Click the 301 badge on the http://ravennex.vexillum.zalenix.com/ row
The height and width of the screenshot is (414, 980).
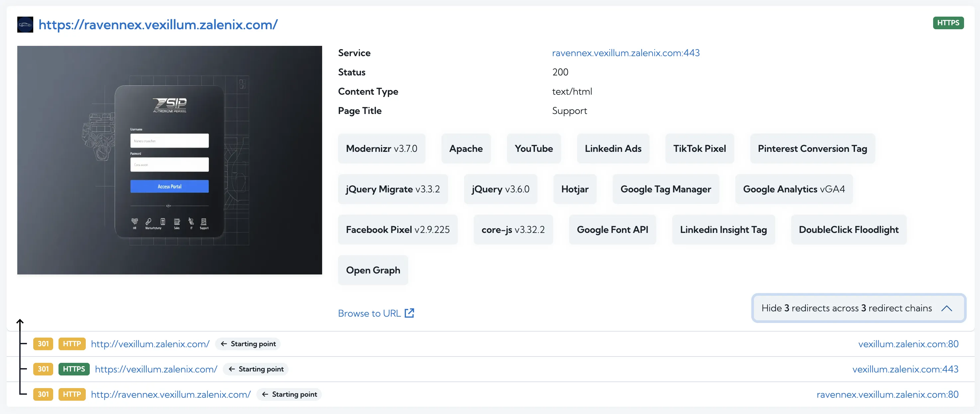point(43,394)
